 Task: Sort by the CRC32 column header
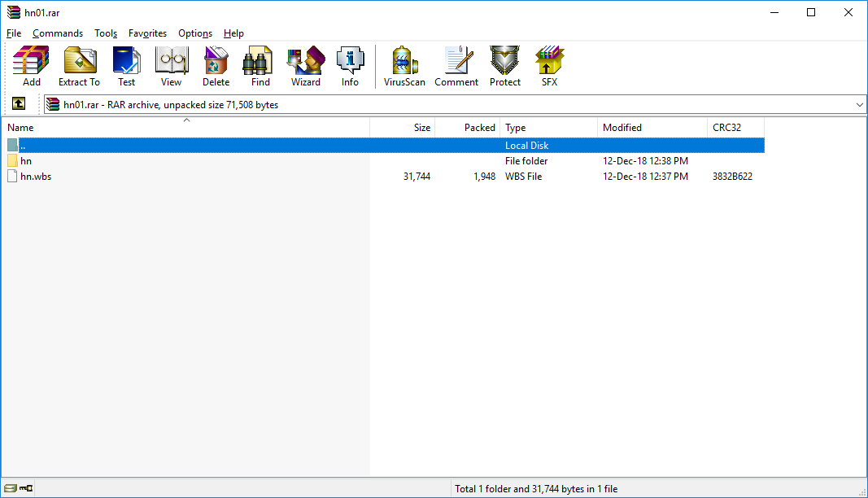coord(735,128)
